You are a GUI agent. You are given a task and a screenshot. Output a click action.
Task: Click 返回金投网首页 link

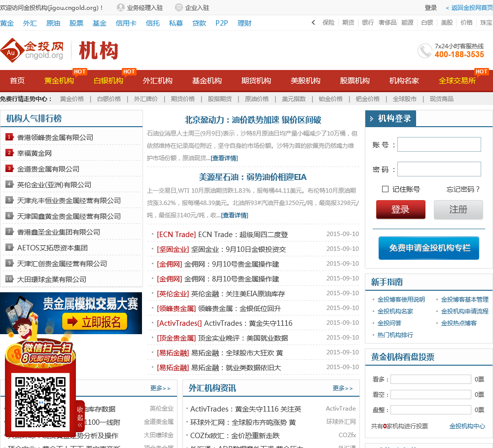pos(469,7)
